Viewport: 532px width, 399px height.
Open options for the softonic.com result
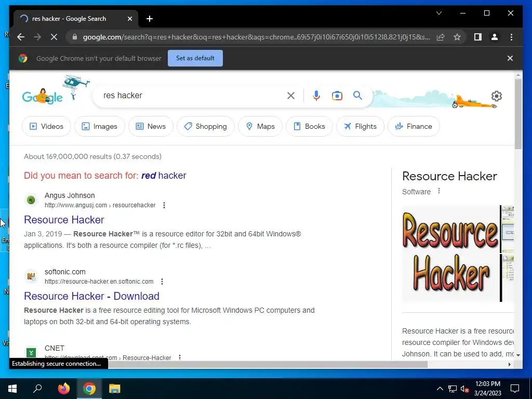pos(162,281)
